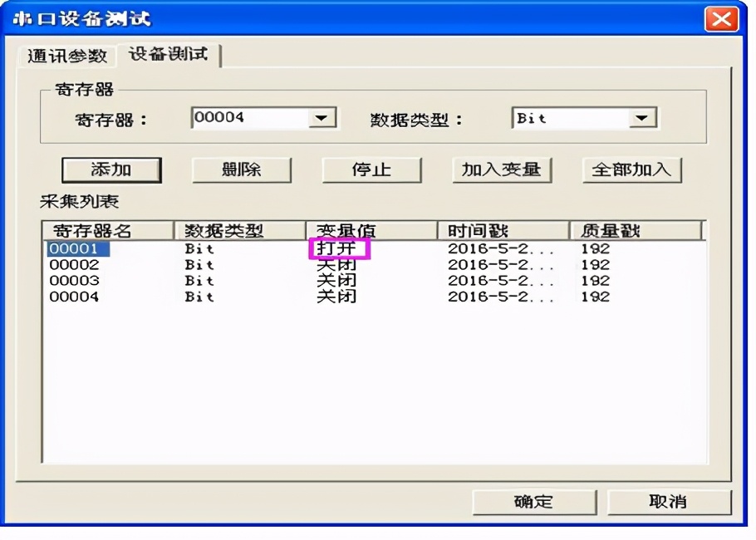This screenshot has width=756, height=540.
Task: Click the 删除 button
Action: (x=240, y=169)
